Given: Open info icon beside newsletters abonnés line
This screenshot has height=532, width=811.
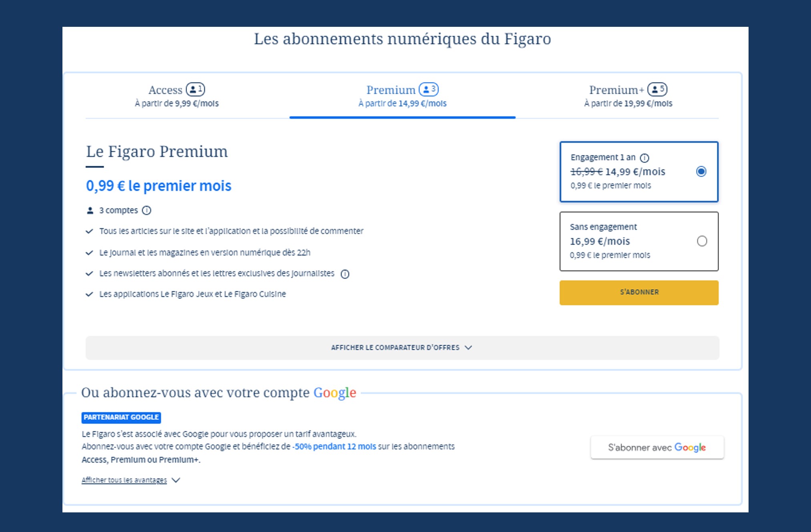Looking at the screenshot, I should click(345, 274).
